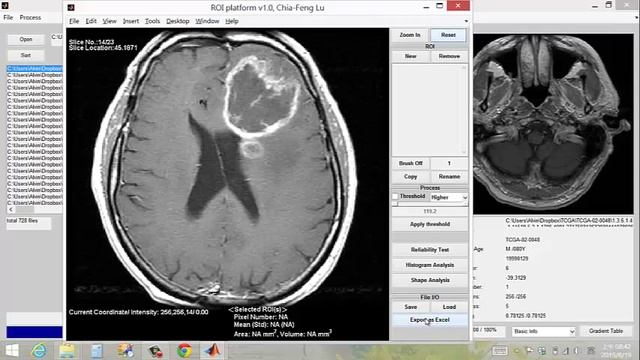This screenshot has height=360, width=640.
Task: Switch to MATLAB in the taskbar
Action: [212, 351]
